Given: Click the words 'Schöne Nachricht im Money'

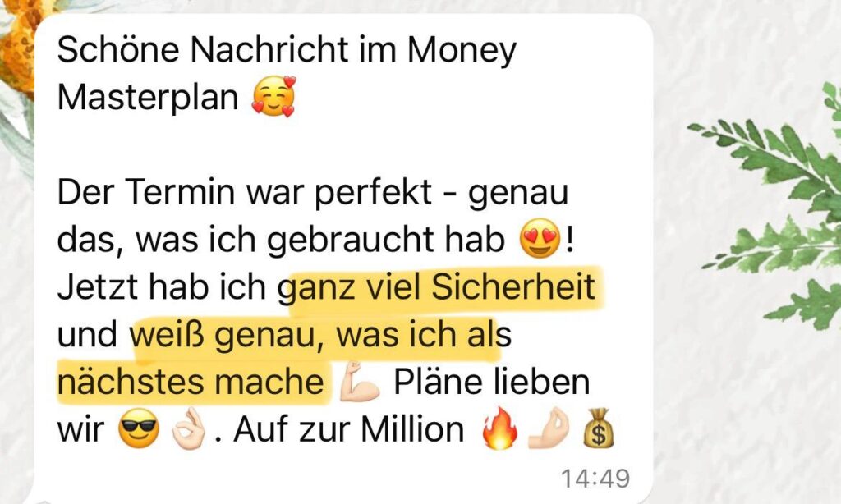Looking at the screenshot, I should [x=287, y=50].
